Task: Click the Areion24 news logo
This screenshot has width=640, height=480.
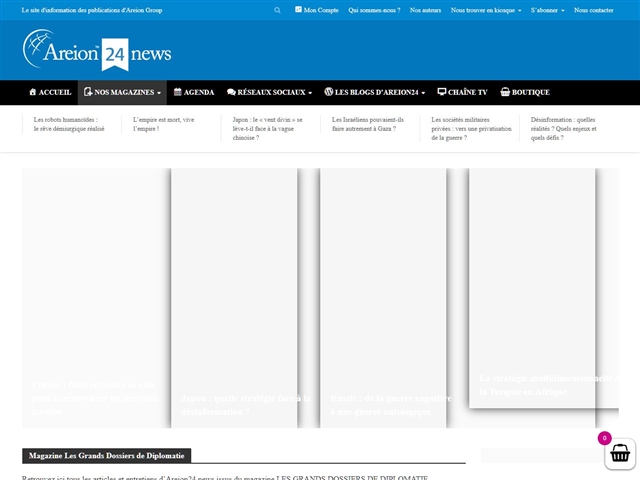Action: (97, 50)
